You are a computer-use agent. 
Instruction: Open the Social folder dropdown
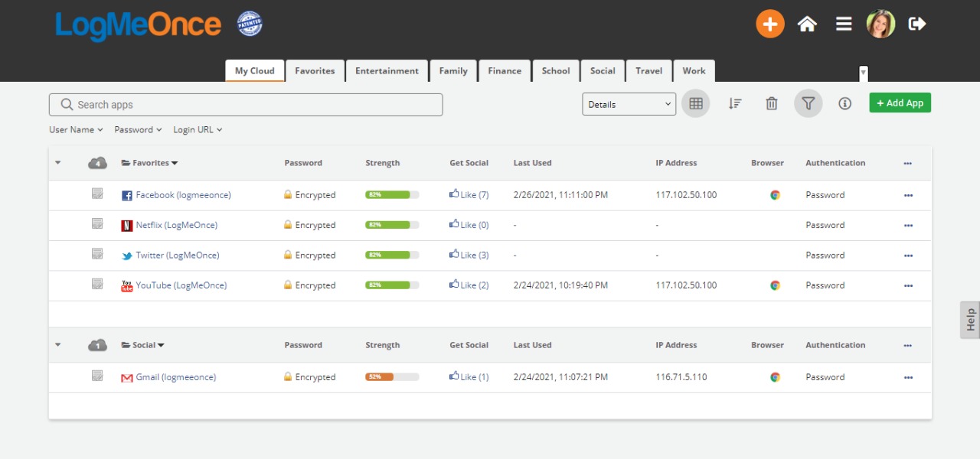(x=143, y=345)
